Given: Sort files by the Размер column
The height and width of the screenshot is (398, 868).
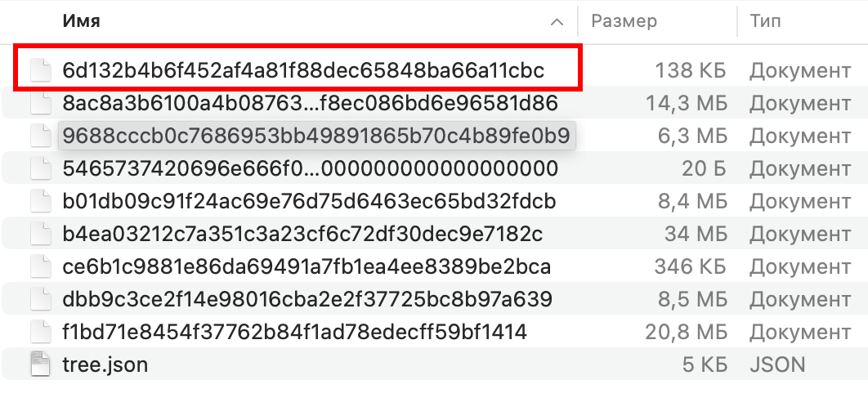Looking at the screenshot, I should 624,21.
